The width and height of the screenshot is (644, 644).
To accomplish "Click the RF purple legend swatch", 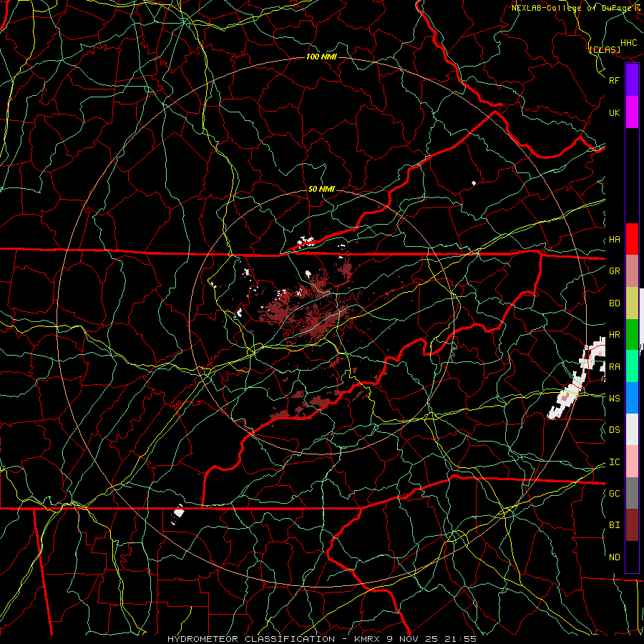I will click(x=632, y=80).
